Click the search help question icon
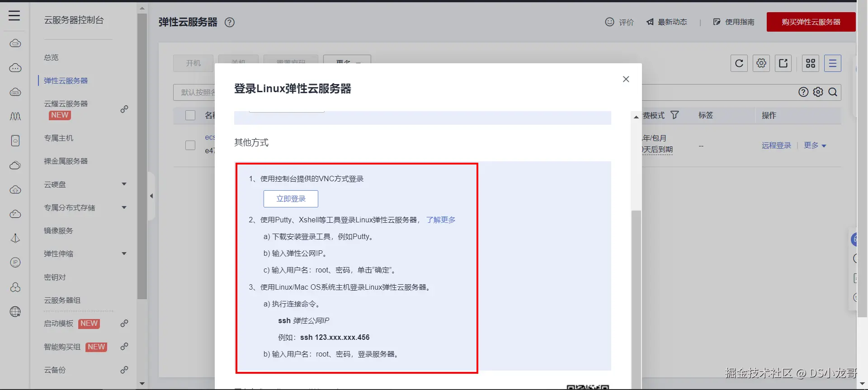Viewport: 868px width, 390px height. click(803, 92)
